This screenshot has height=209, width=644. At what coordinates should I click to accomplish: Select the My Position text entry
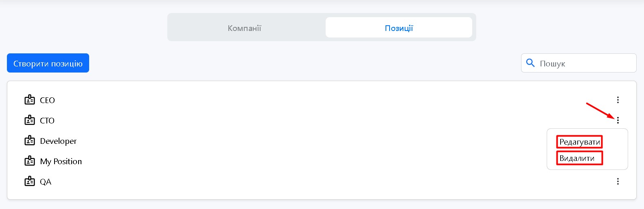[61, 161]
